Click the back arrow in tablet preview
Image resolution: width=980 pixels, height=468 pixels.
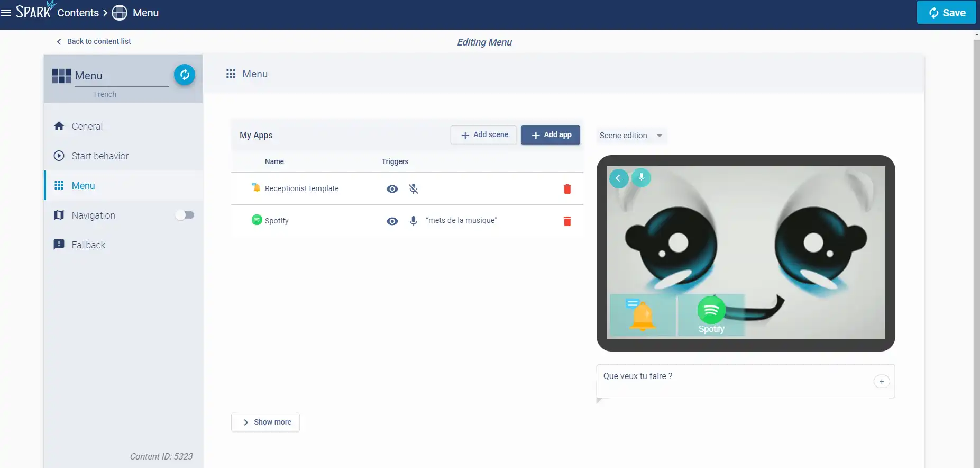(x=619, y=178)
